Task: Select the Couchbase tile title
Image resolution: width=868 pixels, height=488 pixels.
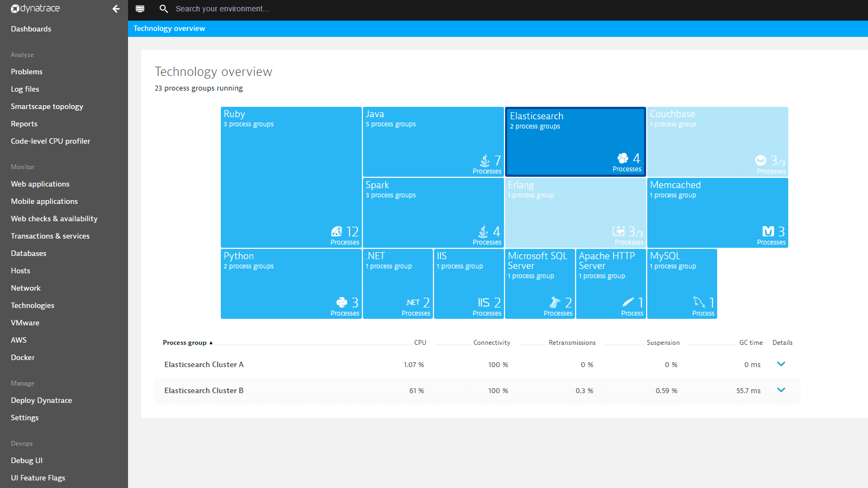Action: 673,114
